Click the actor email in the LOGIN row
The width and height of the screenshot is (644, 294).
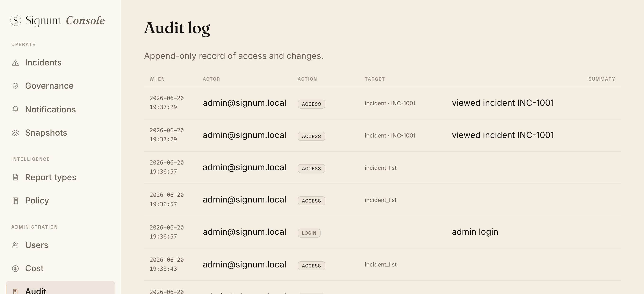coord(244,232)
